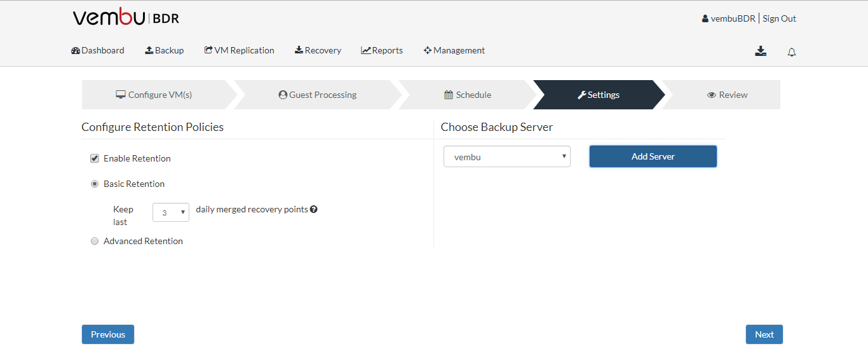This screenshot has height=363, width=868.
Task: Click the Add Server button
Action: [x=653, y=156]
